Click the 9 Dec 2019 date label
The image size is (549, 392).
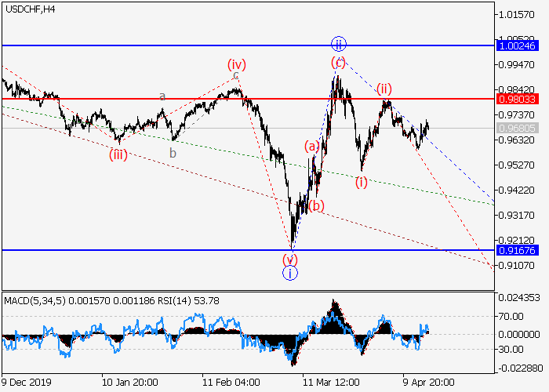coord(25,383)
